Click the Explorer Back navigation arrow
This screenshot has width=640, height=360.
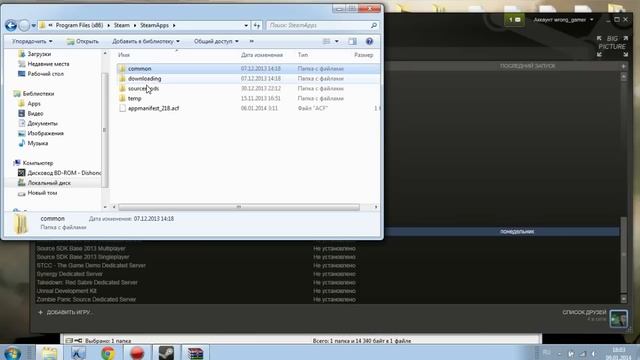[11, 26]
